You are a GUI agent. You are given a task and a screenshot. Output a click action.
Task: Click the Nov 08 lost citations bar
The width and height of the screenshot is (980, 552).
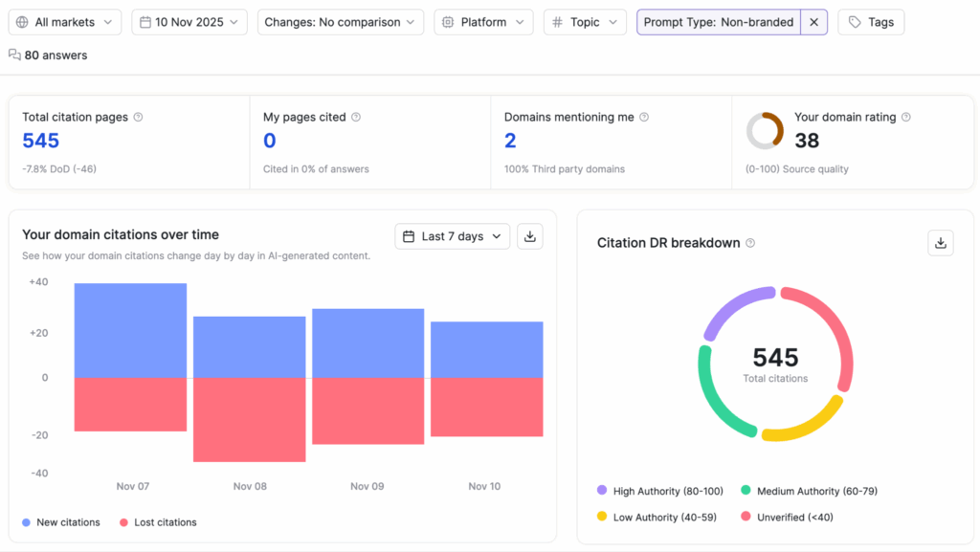click(x=250, y=420)
